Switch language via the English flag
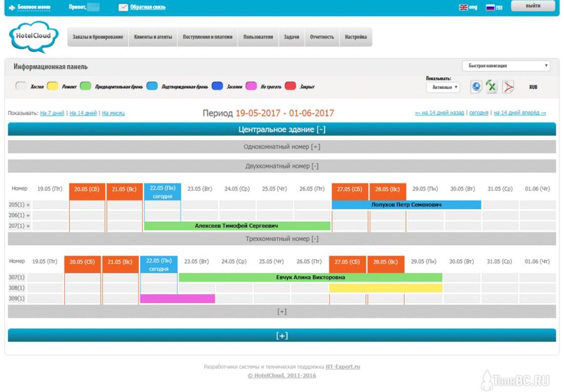The image size is (564, 392). click(x=463, y=7)
